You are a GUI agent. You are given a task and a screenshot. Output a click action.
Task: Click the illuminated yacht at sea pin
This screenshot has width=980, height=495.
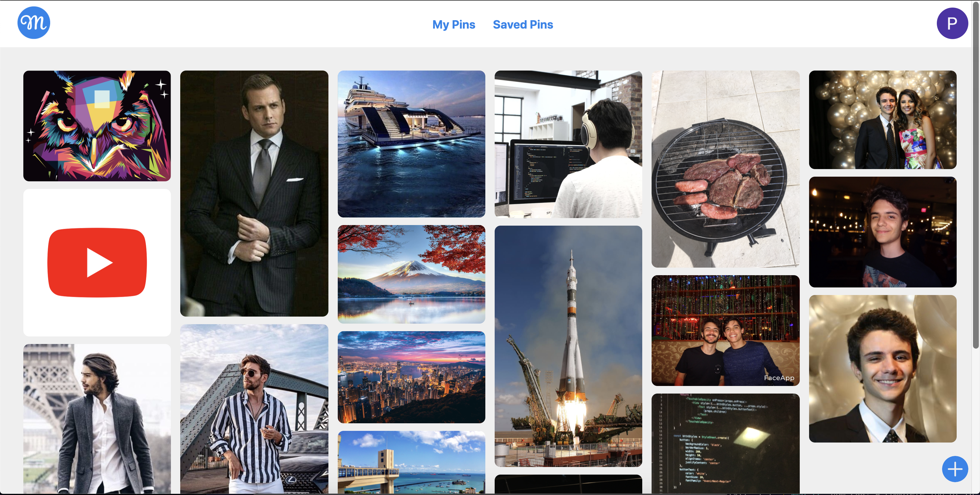(x=411, y=144)
